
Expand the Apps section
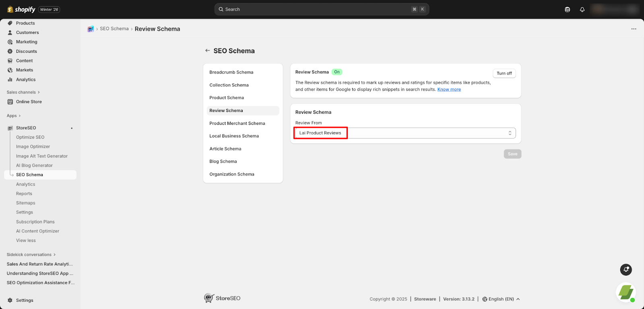coord(14,116)
